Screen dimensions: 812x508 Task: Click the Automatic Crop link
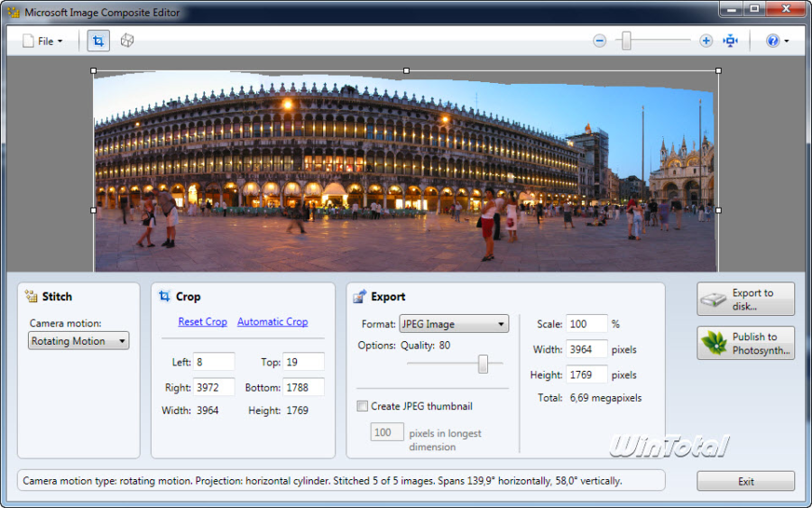(x=272, y=321)
